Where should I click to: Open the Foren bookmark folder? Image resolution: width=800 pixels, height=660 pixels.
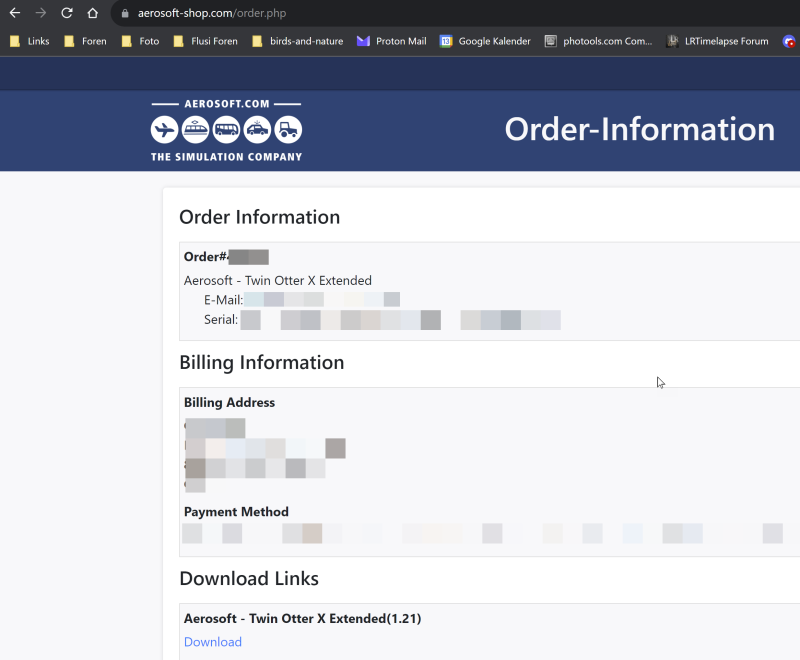85,41
